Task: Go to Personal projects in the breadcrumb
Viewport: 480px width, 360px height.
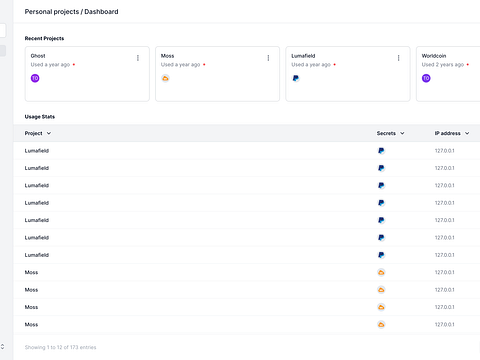Action: point(52,12)
